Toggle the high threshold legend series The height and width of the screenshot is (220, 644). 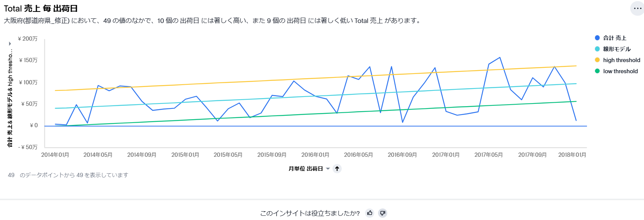click(x=621, y=60)
